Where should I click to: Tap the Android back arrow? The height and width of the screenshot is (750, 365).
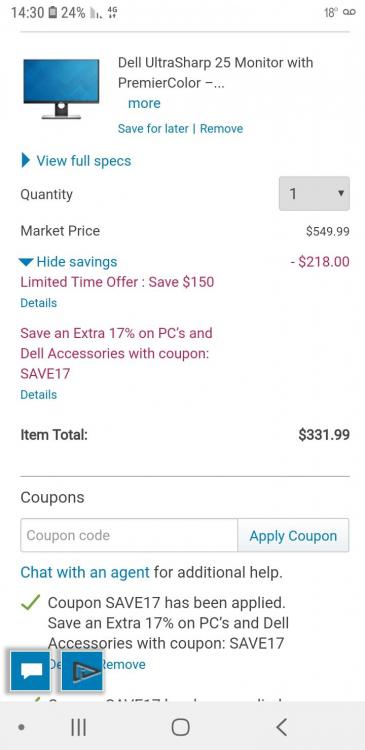point(281,727)
